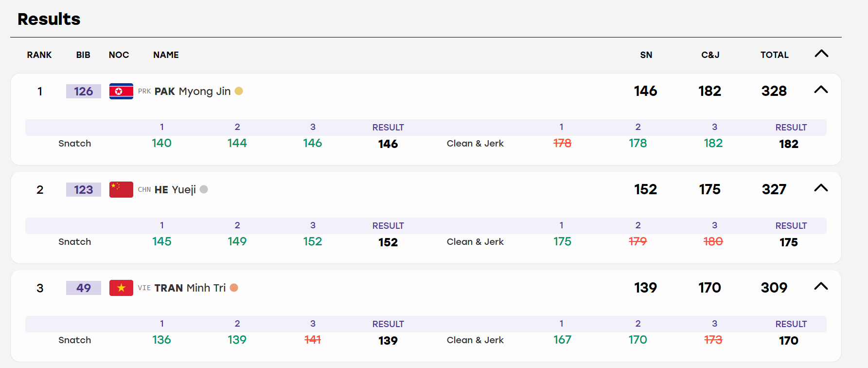The width and height of the screenshot is (868, 368).
Task: Click the silver medal dot beside HE Yueji
Action: click(x=204, y=189)
